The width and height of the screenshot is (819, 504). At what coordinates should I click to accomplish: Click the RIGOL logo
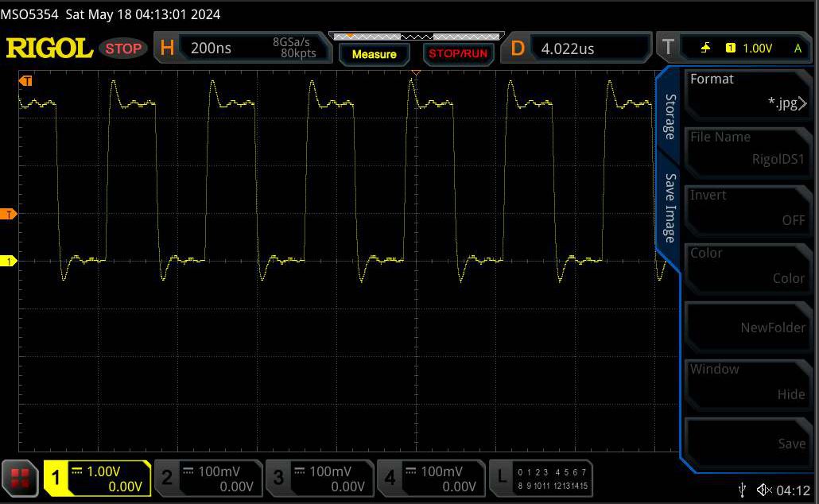(x=49, y=48)
